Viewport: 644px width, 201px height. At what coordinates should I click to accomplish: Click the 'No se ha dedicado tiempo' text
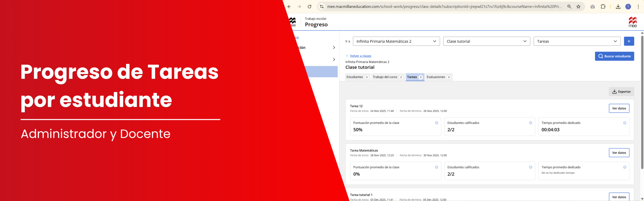tap(558, 173)
